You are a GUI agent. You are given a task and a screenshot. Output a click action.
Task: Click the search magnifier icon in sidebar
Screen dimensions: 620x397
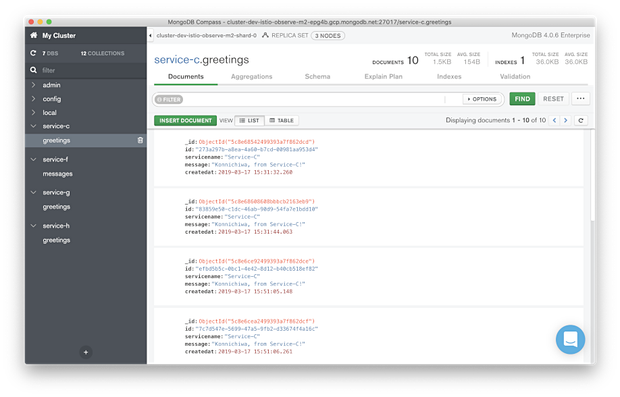point(33,70)
